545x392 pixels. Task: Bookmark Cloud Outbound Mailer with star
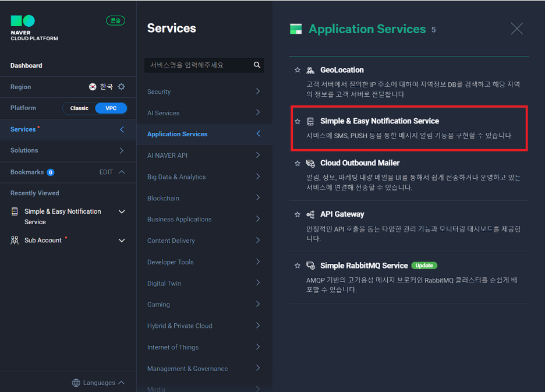tap(297, 164)
